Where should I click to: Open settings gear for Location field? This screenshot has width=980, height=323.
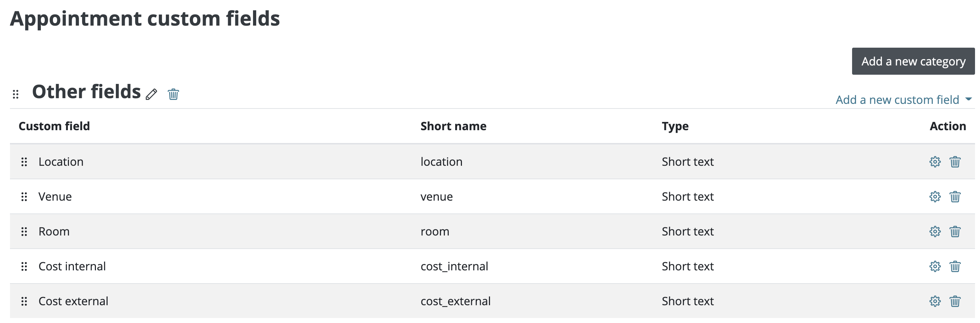935,162
